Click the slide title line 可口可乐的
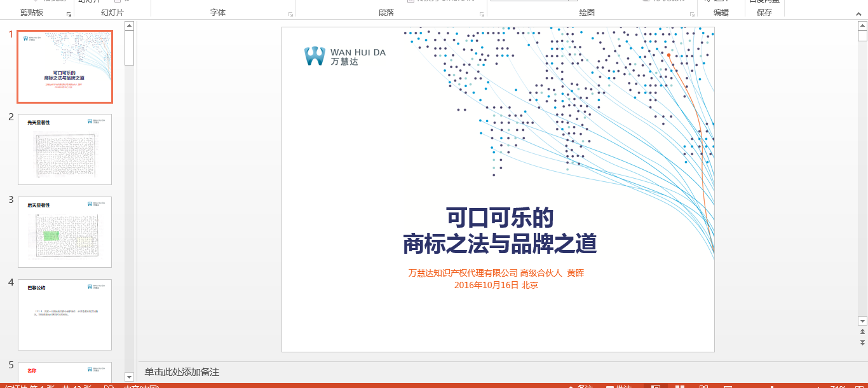The width and height of the screenshot is (868, 388). [500, 218]
